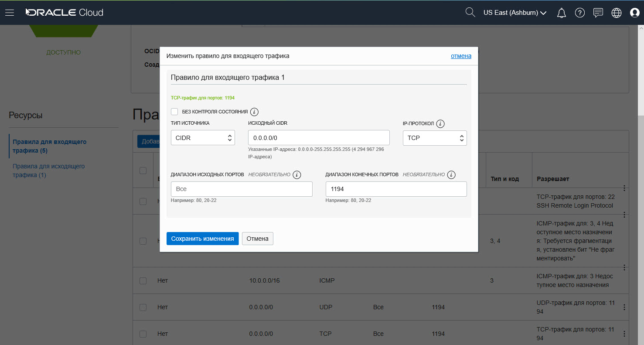Open the Тип источника CIDR dropdown
This screenshot has height=345, width=644.
[x=203, y=138]
